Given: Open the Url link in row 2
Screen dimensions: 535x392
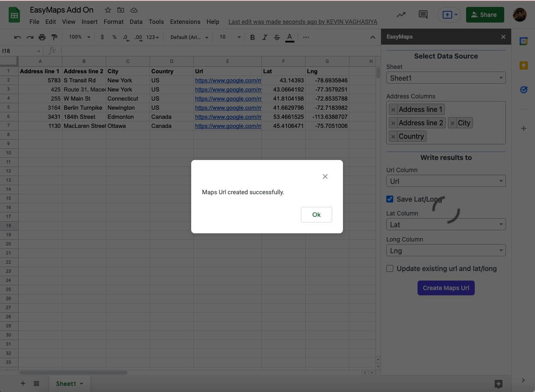Looking at the screenshot, I should 228,80.
